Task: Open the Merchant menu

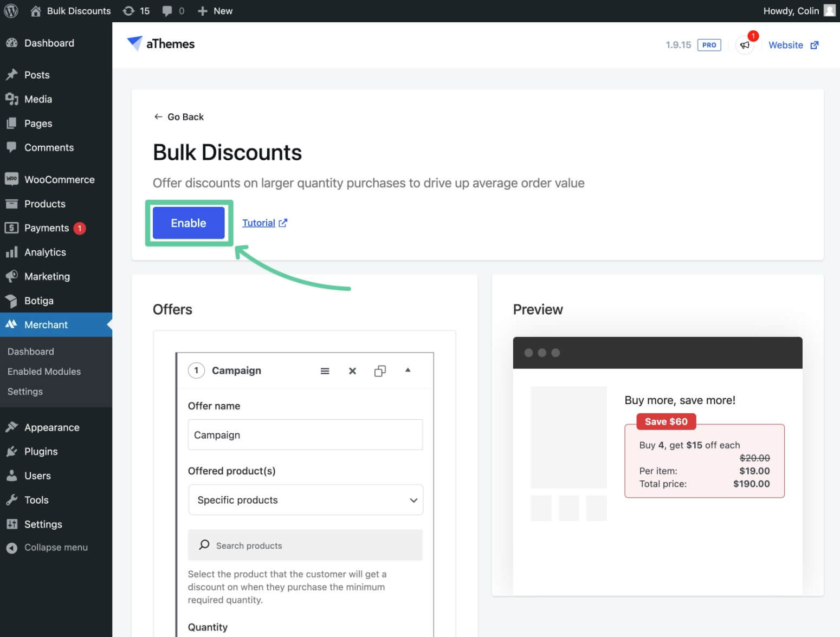Action: (56, 324)
